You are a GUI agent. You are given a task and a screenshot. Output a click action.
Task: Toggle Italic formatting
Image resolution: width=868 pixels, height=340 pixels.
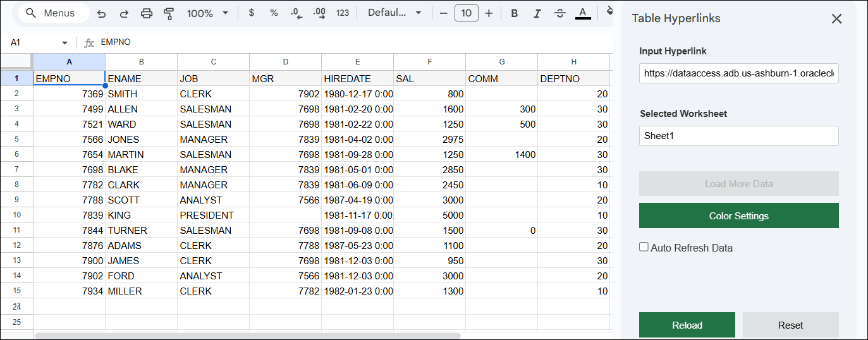tap(537, 13)
